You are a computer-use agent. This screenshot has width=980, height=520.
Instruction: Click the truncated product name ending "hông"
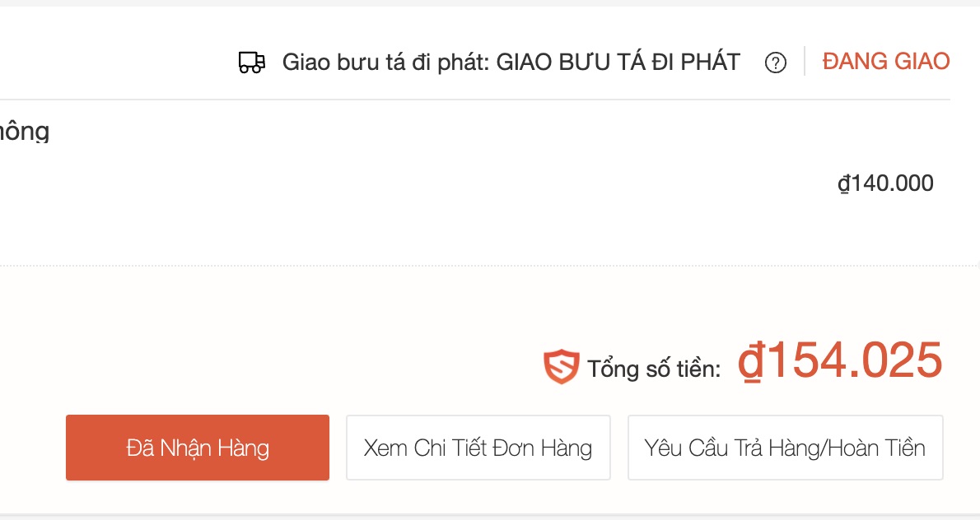[x=25, y=131]
